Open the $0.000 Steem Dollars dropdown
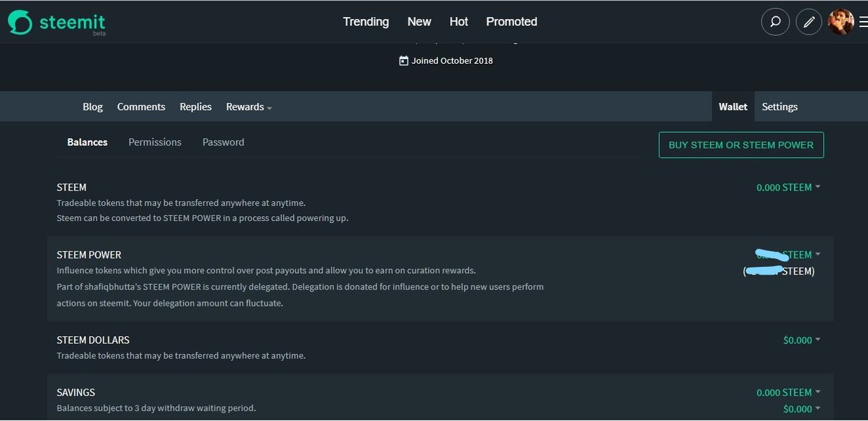Screen dimensions: 868x421 (x=802, y=340)
